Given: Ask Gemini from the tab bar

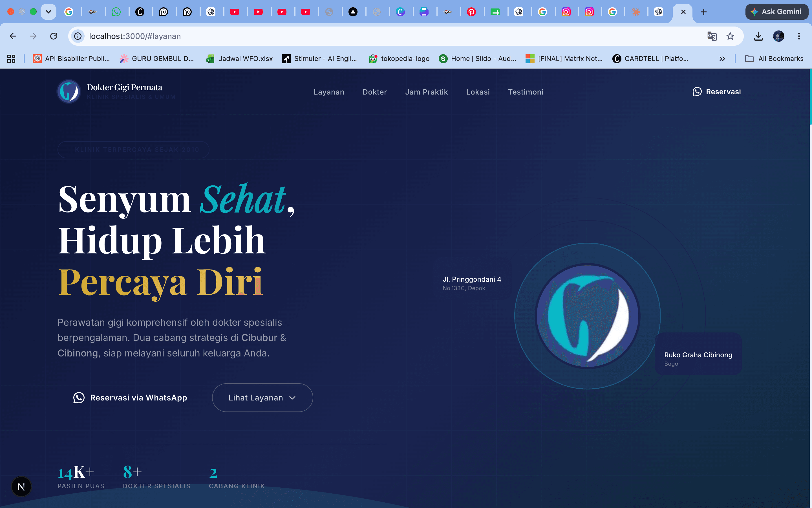Looking at the screenshot, I should 776,12.
